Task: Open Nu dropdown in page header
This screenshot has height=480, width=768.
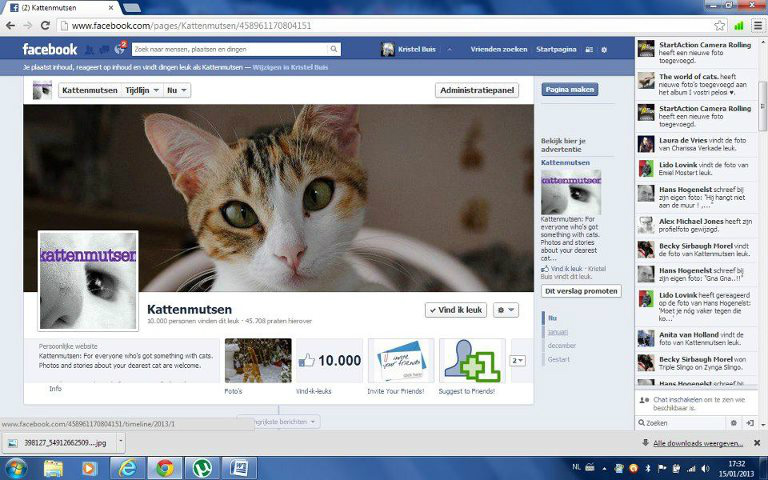Action: 177,90
